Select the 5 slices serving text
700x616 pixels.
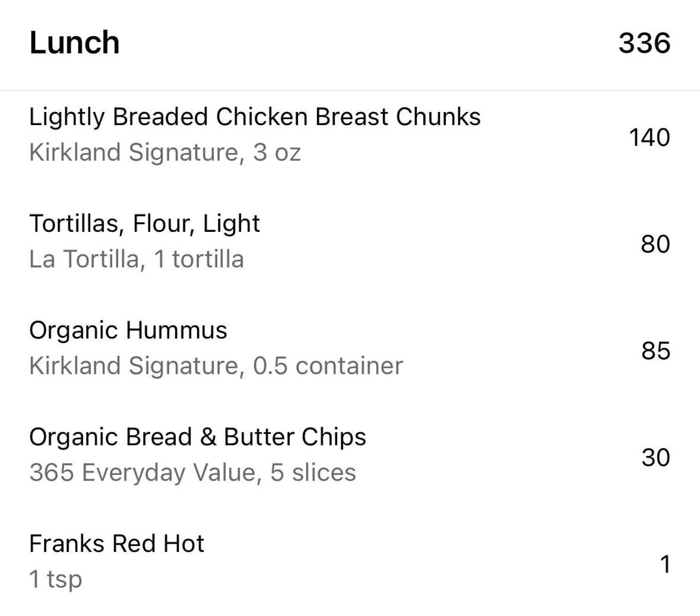313,473
